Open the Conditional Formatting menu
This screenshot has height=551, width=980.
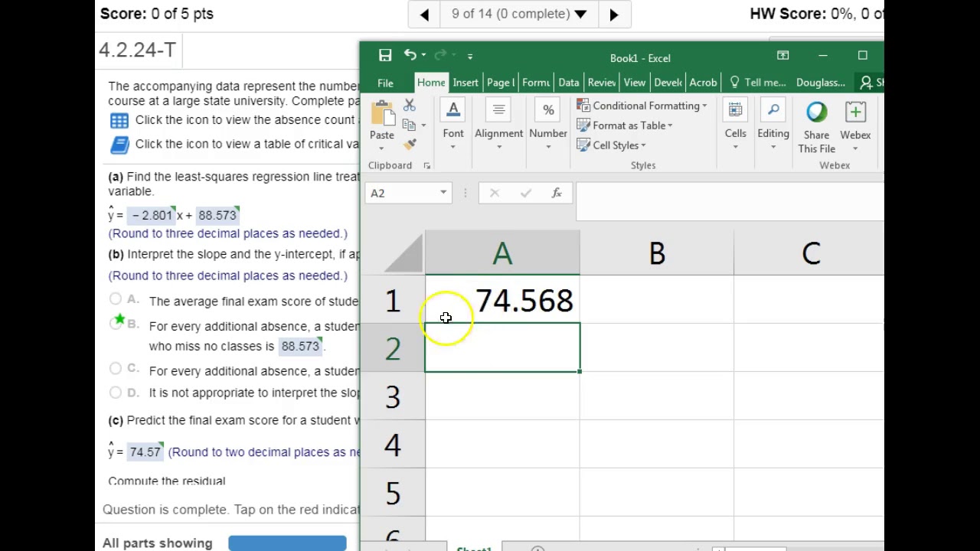tap(642, 106)
